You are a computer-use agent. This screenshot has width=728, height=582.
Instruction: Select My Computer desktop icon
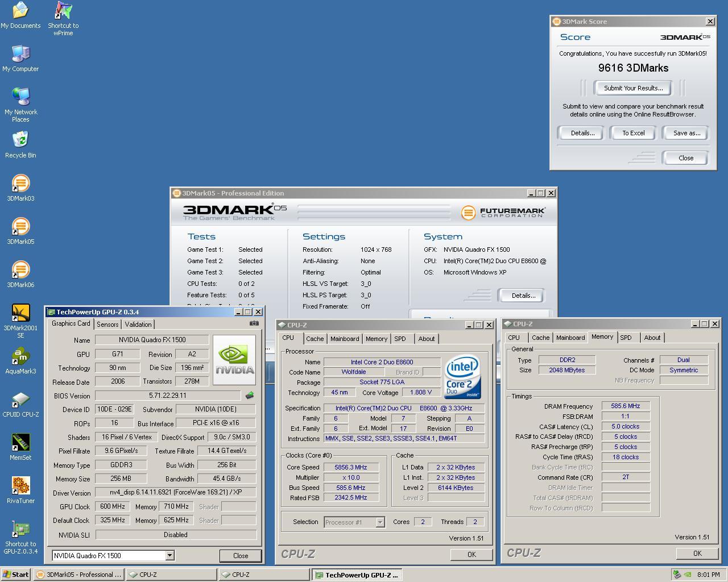[x=20, y=59]
